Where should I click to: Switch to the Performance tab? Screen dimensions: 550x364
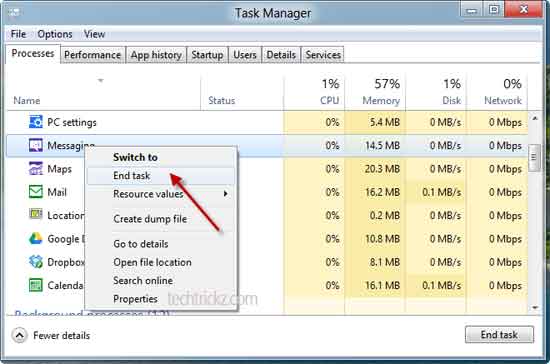93,55
